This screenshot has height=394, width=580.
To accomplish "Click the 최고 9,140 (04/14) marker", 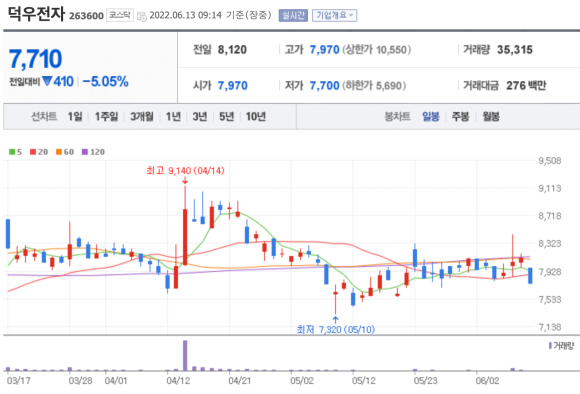I will (x=185, y=171).
